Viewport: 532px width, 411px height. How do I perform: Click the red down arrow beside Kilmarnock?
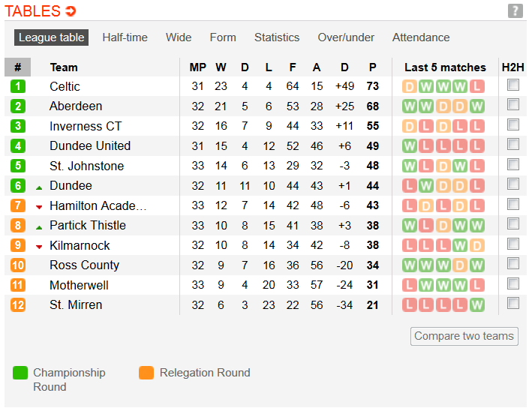39,246
